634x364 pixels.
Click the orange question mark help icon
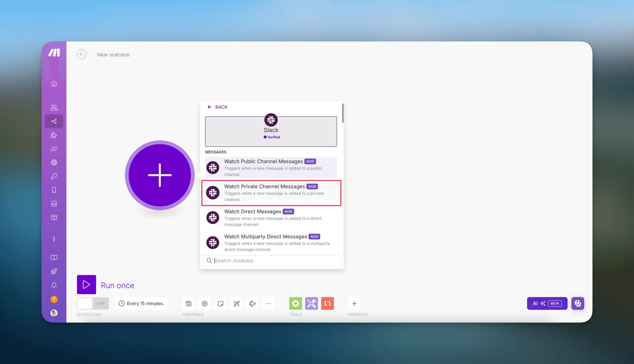tap(54, 299)
